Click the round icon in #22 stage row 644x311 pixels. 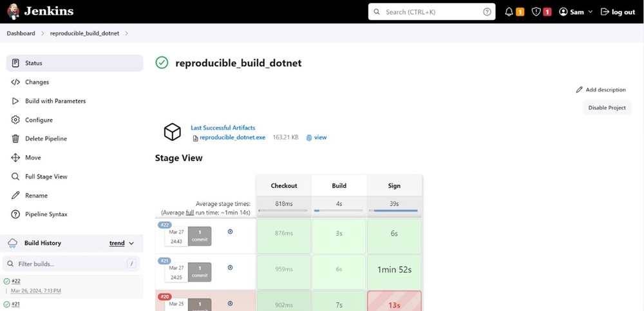click(x=230, y=232)
